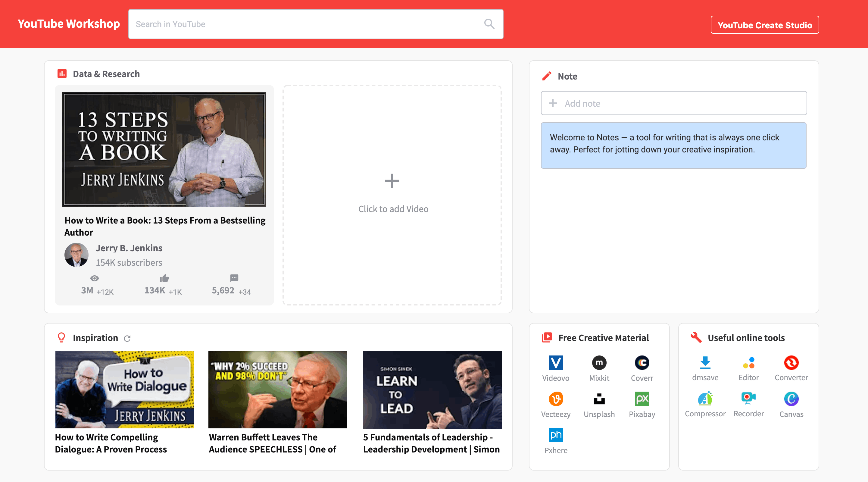The image size is (868, 482).
Task: Open YouTube Create Studio
Action: click(765, 25)
